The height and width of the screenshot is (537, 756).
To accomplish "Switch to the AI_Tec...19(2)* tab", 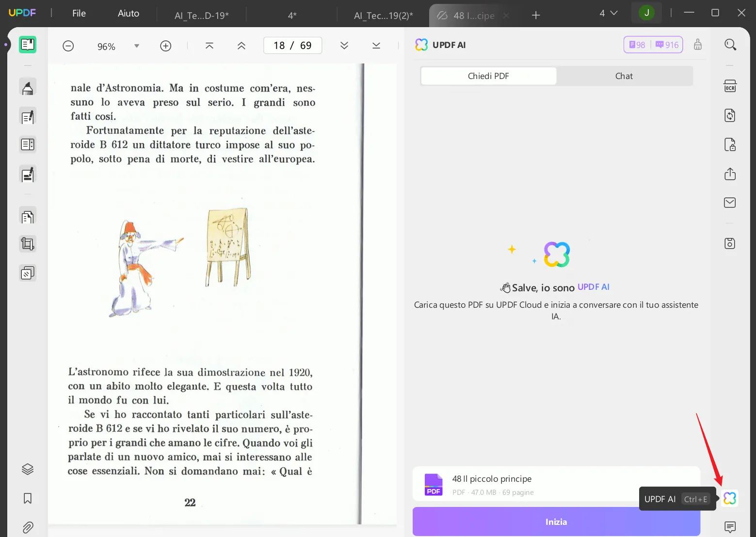I will [x=383, y=16].
